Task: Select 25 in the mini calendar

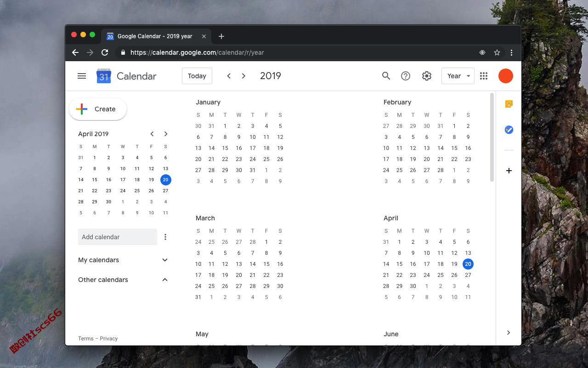Action: [x=137, y=191]
